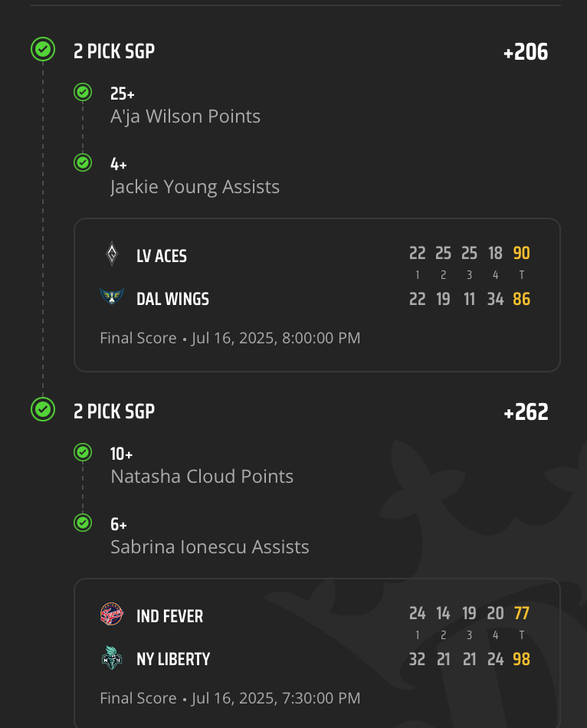Image resolution: width=587 pixels, height=728 pixels.
Task: Open the Jackie Young Assists pick
Action: coord(195,187)
